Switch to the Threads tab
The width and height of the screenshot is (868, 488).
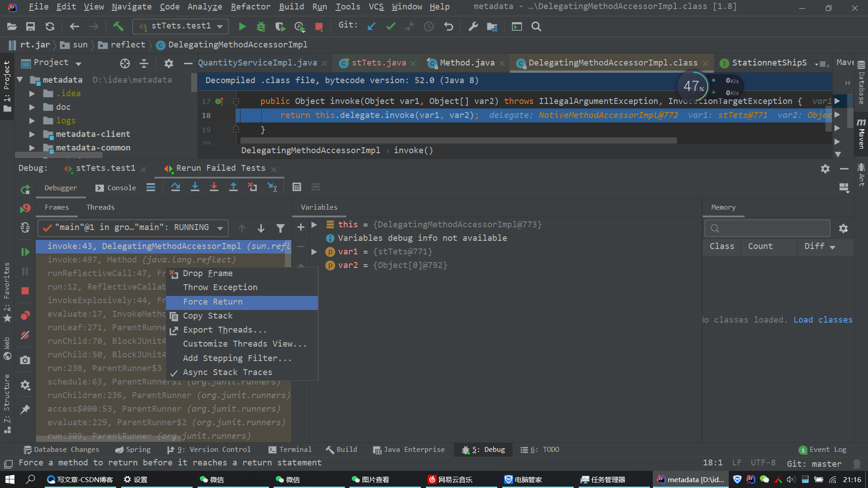100,207
